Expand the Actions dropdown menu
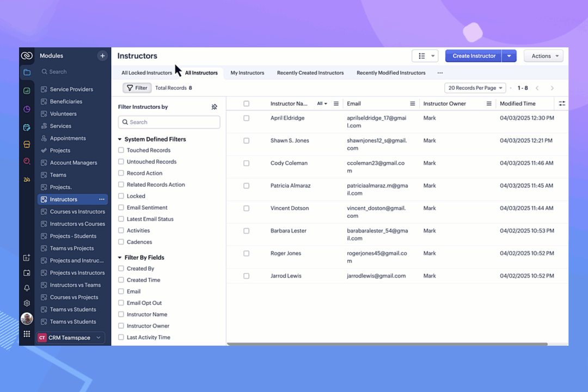The height and width of the screenshot is (392, 588). click(543, 56)
